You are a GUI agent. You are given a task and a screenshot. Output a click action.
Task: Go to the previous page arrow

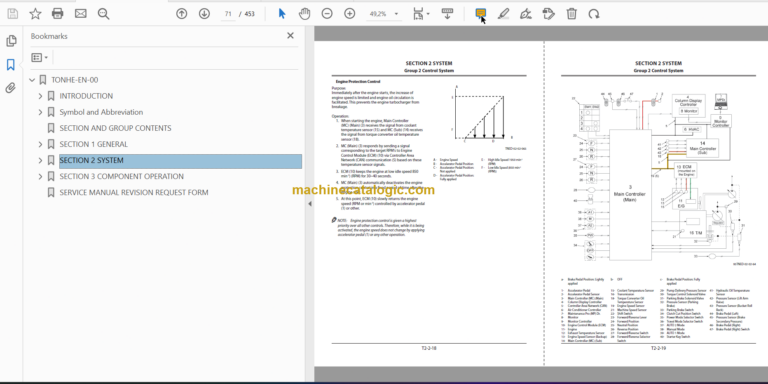[x=182, y=14]
